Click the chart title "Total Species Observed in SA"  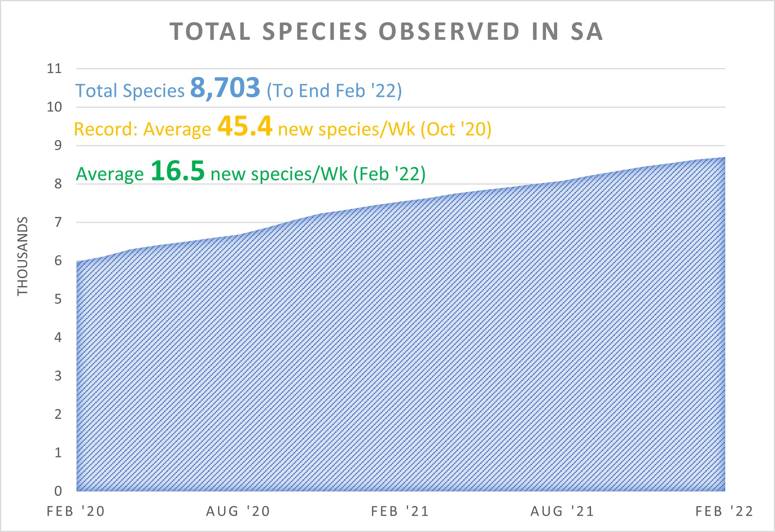[x=387, y=31]
